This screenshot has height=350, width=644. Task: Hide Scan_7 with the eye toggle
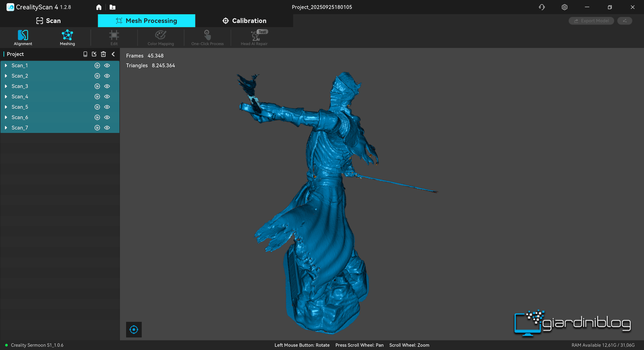(x=107, y=128)
